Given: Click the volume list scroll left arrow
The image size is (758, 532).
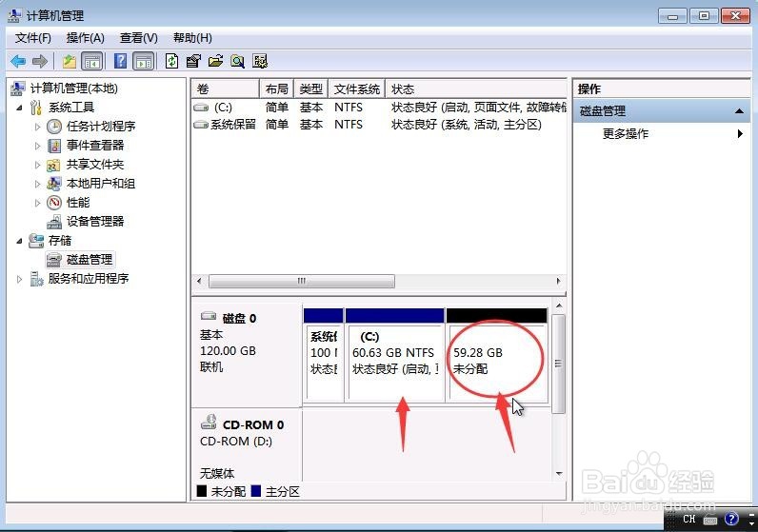Looking at the screenshot, I should 199,281.
